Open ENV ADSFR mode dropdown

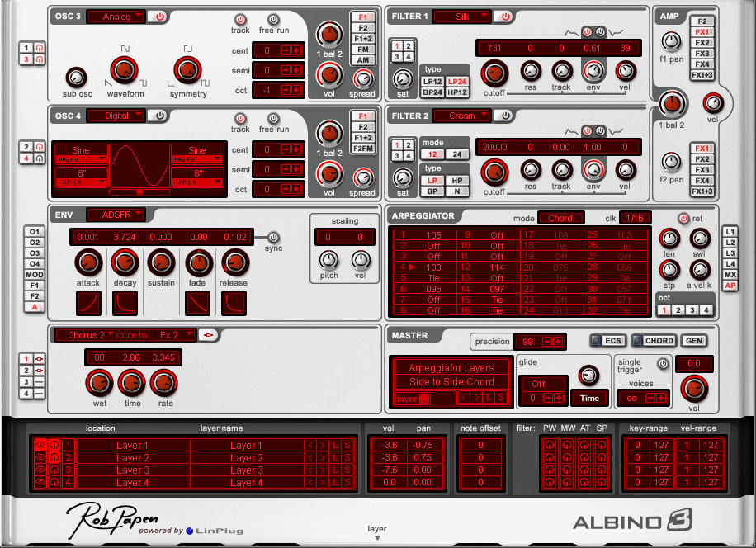click(116, 215)
